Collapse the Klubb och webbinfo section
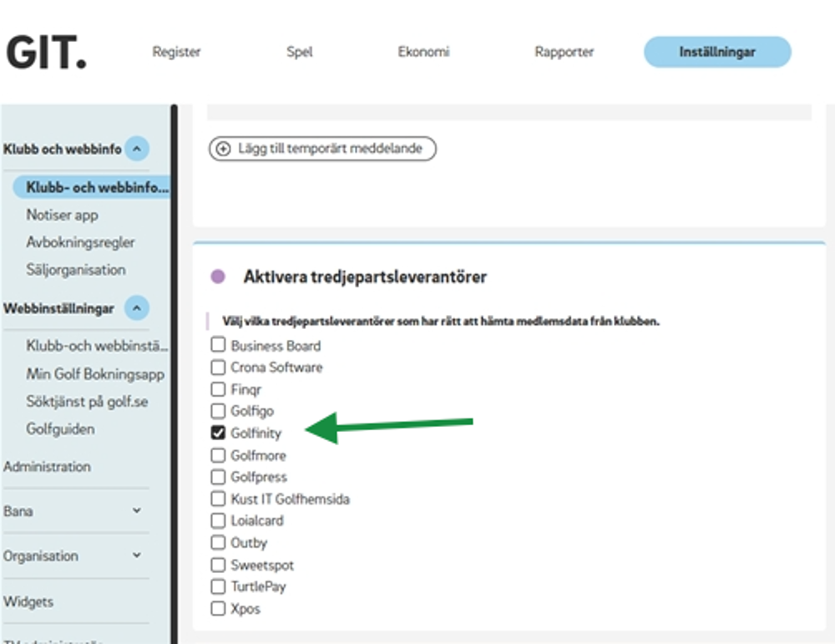This screenshot has height=644, width=835. [137, 149]
